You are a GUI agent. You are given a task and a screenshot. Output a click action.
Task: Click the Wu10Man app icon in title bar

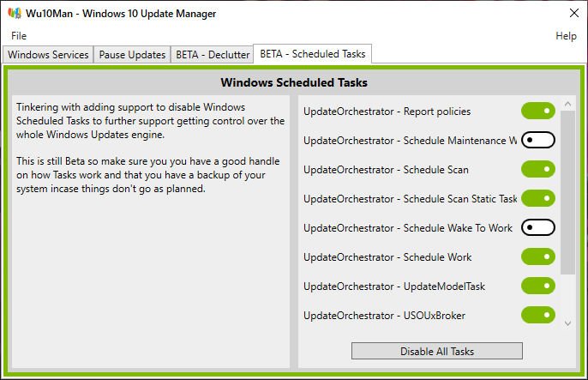click(x=15, y=14)
